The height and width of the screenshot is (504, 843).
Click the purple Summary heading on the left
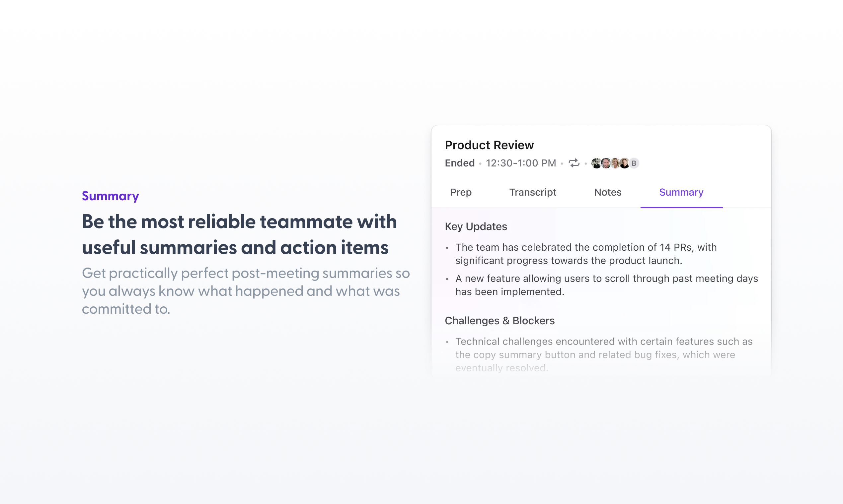click(111, 196)
